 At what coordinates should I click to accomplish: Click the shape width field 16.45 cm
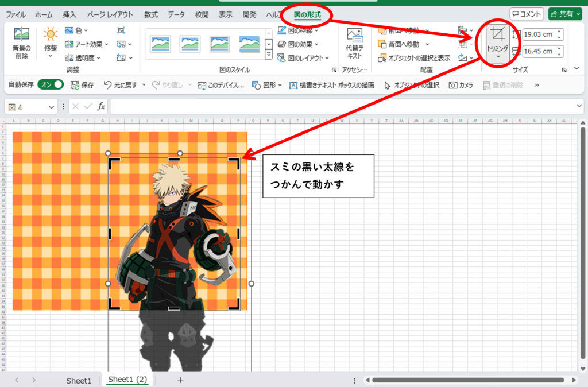tap(538, 51)
